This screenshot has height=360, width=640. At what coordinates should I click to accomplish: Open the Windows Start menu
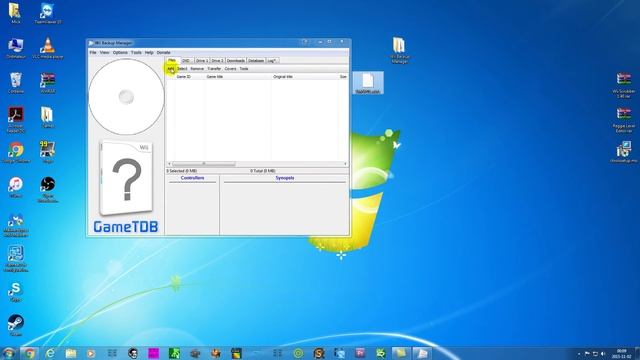[x=9, y=353]
